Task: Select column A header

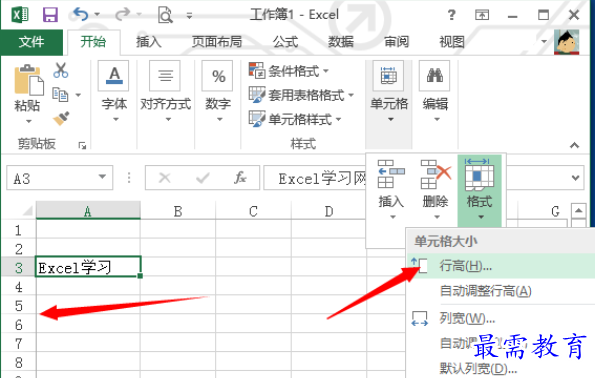Action: 88,211
